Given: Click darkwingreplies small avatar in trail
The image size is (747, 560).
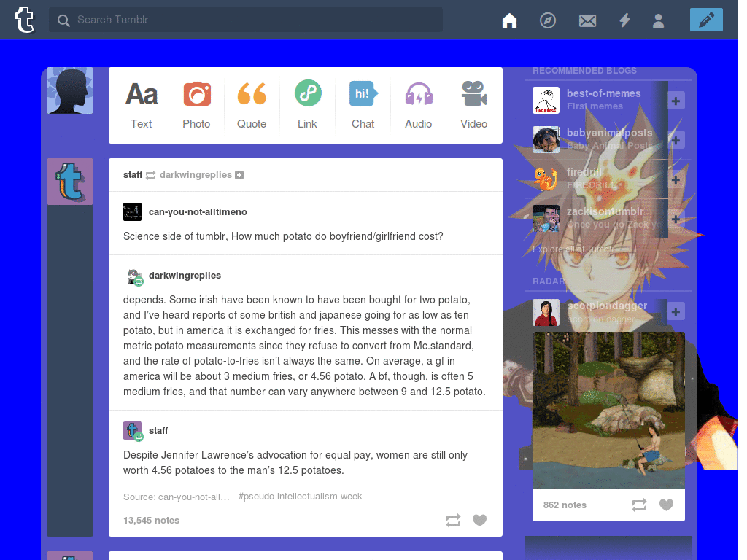Looking at the screenshot, I should [134, 276].
